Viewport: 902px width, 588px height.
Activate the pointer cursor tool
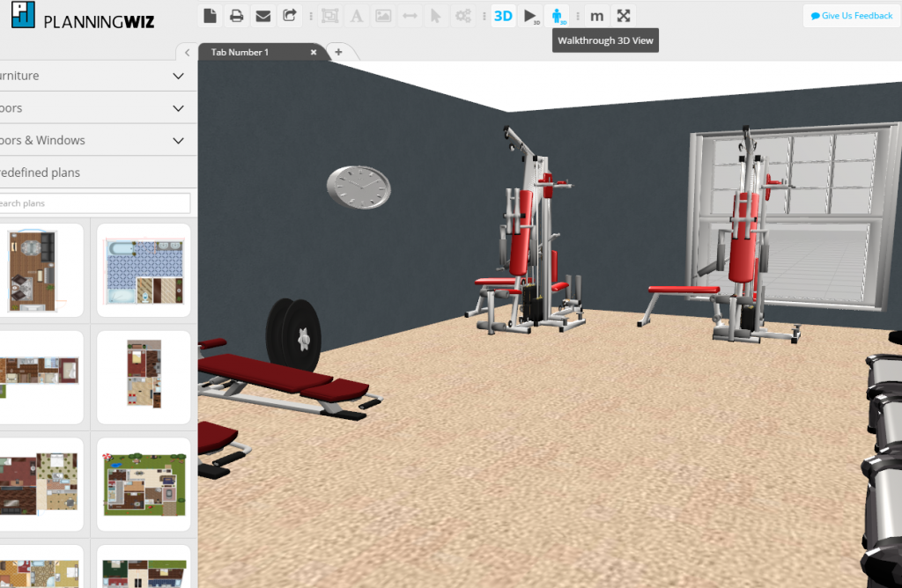tap(436, 16)
